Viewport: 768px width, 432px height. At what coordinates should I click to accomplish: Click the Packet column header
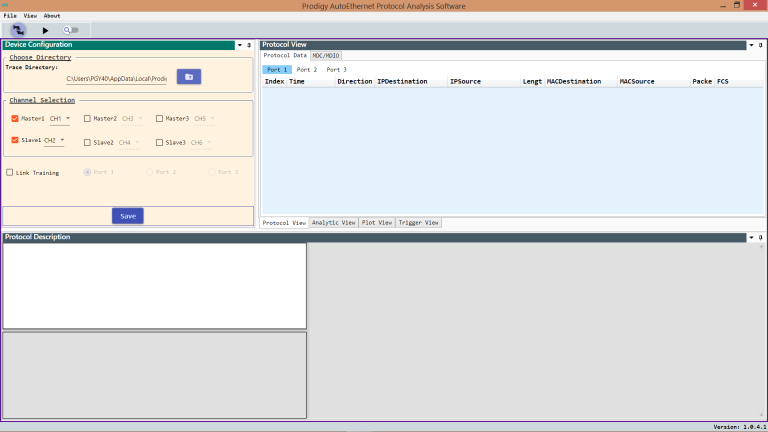702,81
